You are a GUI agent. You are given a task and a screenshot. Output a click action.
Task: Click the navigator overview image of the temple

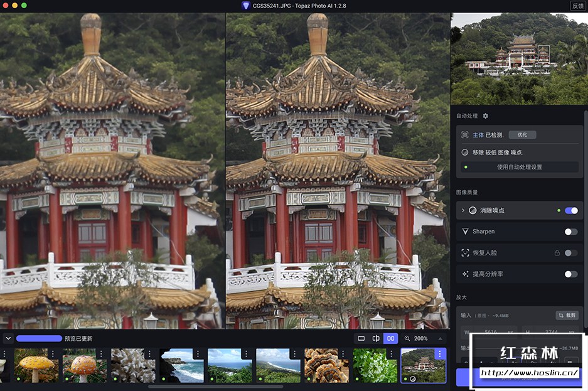tap(520, 59)
